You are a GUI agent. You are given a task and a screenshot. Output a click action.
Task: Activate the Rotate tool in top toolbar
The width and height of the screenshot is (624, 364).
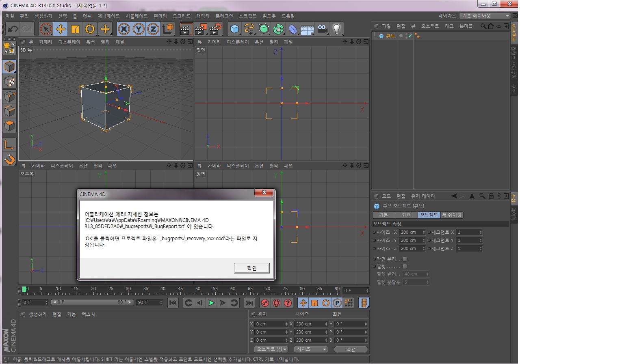[x=90, y=29]
